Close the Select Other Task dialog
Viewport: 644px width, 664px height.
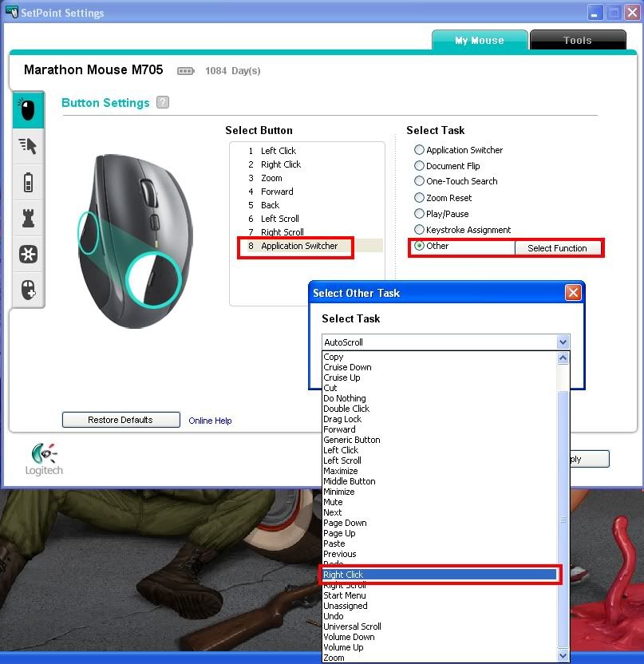(573, 293)
